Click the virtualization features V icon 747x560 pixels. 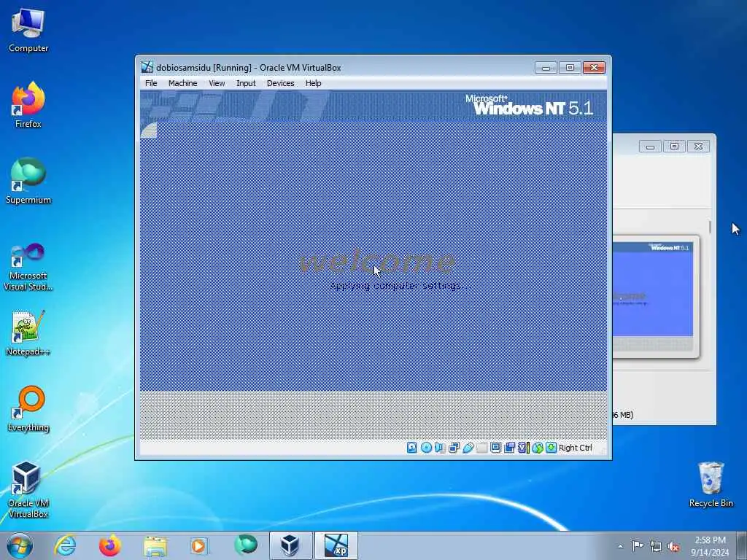click(524, 448)
